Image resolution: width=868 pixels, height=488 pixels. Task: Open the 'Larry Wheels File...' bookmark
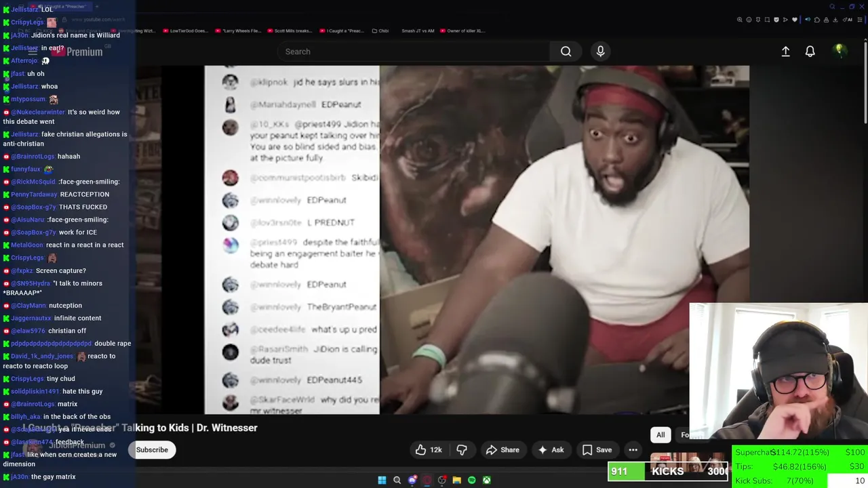[x=238, y=30]
